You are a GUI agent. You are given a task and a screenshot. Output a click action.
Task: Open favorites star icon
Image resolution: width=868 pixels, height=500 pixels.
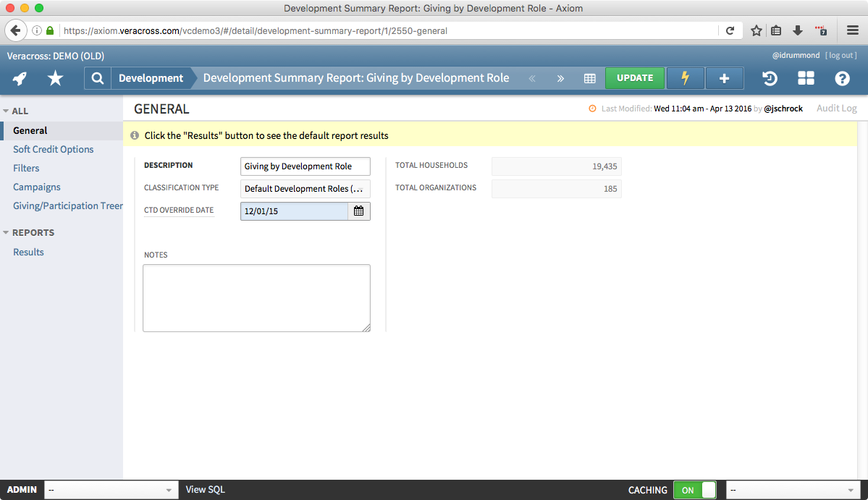pyautogui.click(x=55, y=78)
